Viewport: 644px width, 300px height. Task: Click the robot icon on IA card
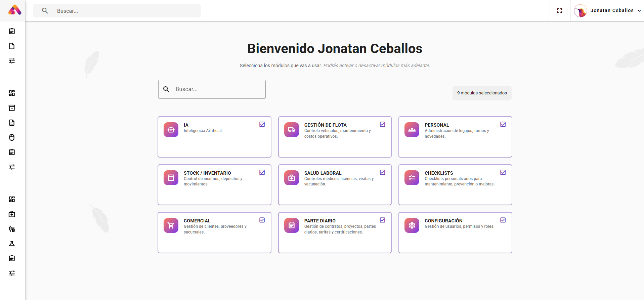[171, 130]
